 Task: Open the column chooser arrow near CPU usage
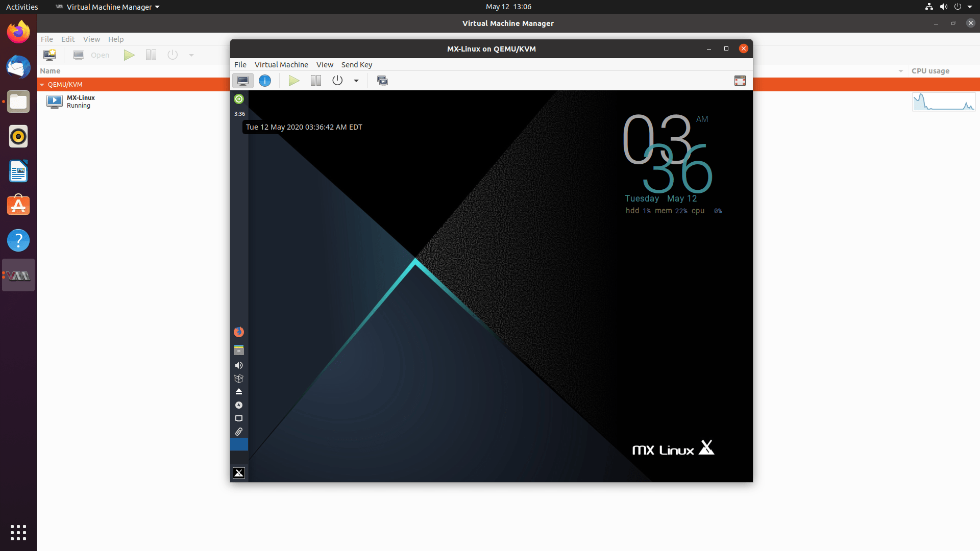(x=900, y=71)
